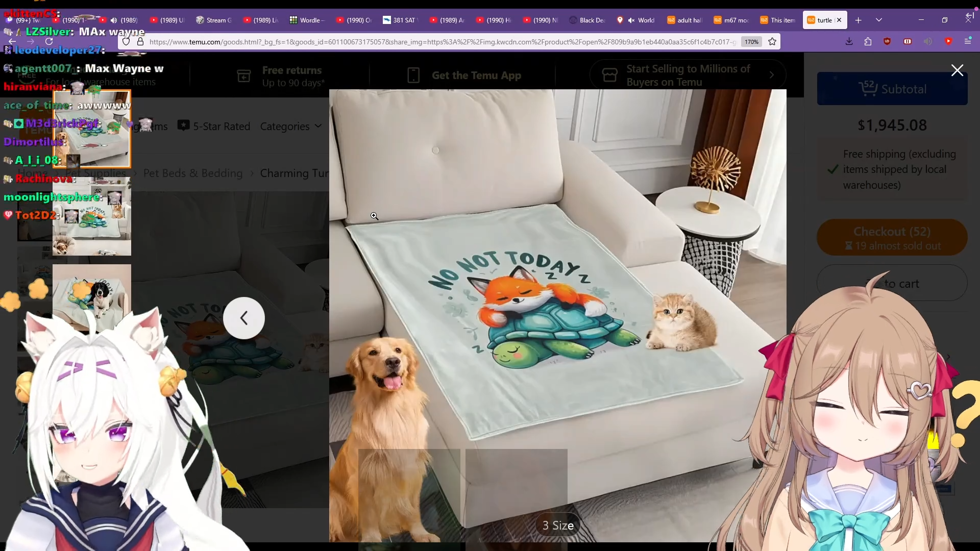The width and height of the screenshot is (980, 551).
Task: Open the Pet Beds & Bedding breadcrumb
Action: (x=193, y=173)
